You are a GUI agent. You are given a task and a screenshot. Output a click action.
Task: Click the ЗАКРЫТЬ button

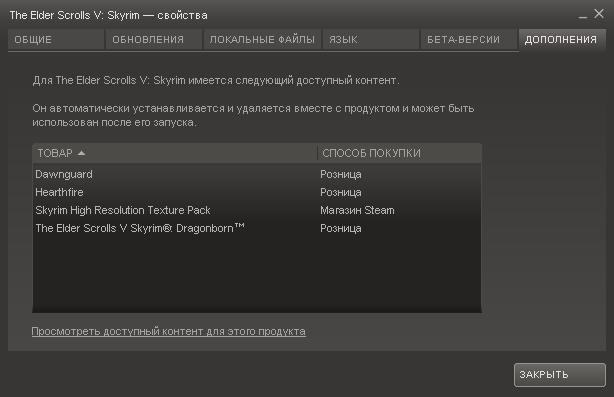(560, 375)
